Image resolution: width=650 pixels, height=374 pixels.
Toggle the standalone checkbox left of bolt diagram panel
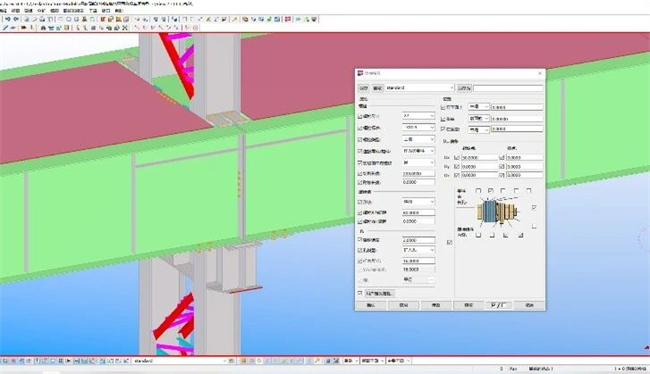click(x=449, y=242)
